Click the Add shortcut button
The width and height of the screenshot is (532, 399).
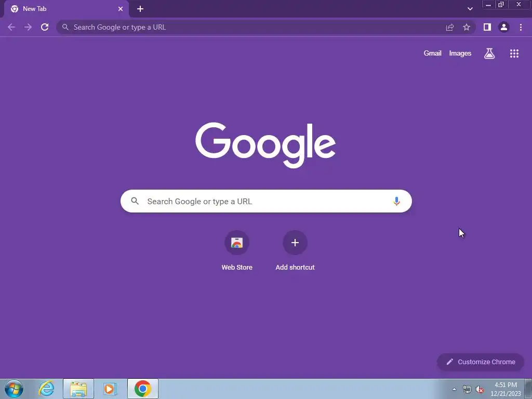click(x=295, y=250)
